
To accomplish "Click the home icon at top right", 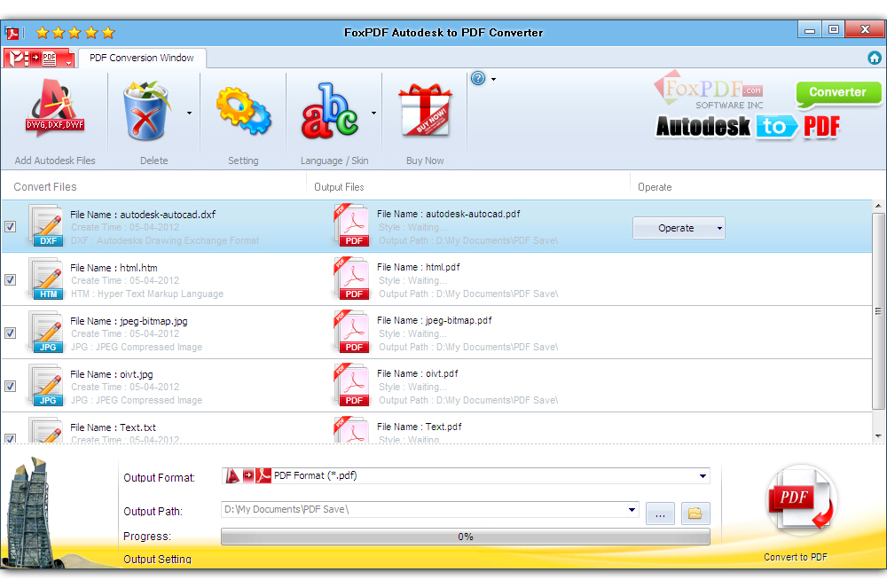I will tap(874, 58).
